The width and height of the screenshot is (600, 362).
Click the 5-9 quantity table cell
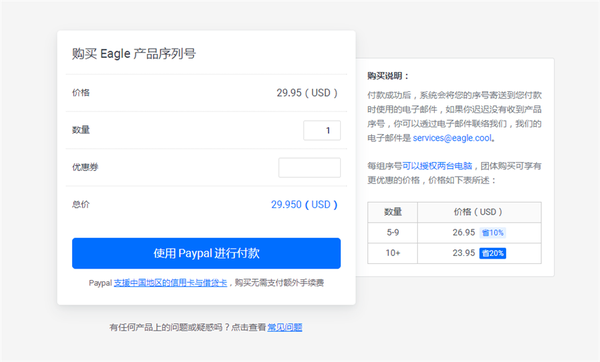(x=393, y=233)
